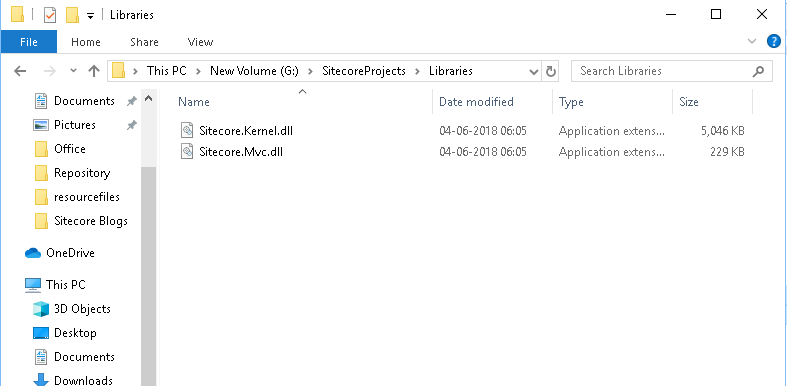Sort by the Size column header
787x386 pixels.
(x=689, y=102)
